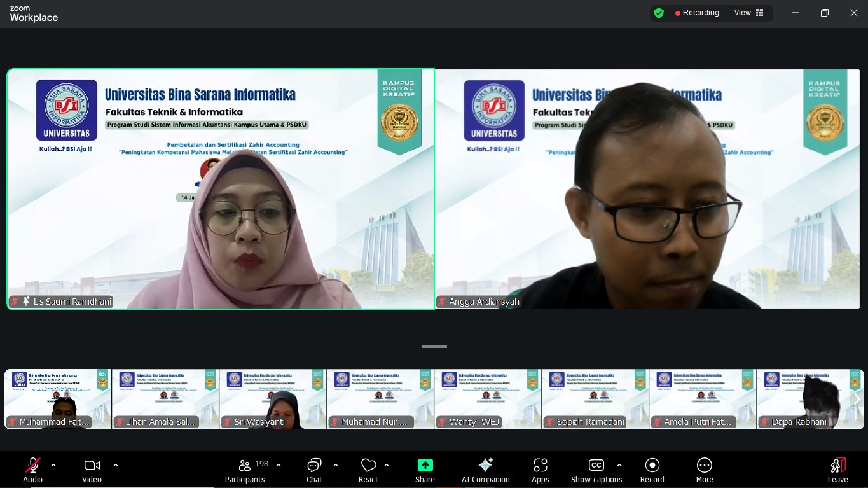Open the Participants panel
Viewport: 868px width, 488px height.
coord(245,470)
